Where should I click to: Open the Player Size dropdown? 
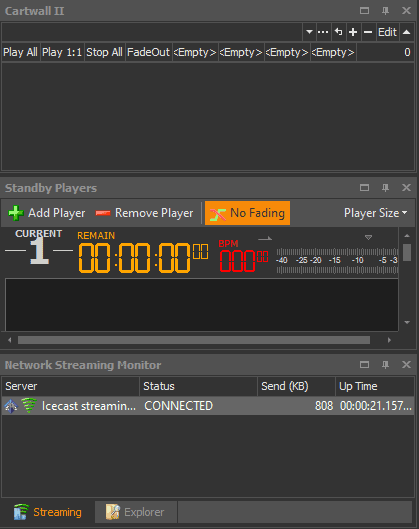(375, 213)
